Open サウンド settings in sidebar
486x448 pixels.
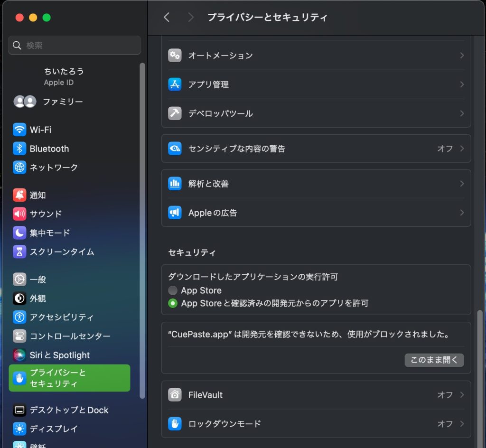click(x=69, y=214)
